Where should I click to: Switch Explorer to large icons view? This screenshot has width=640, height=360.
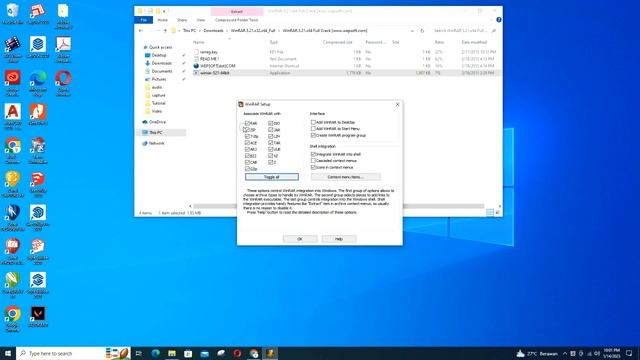pos(498,213)
